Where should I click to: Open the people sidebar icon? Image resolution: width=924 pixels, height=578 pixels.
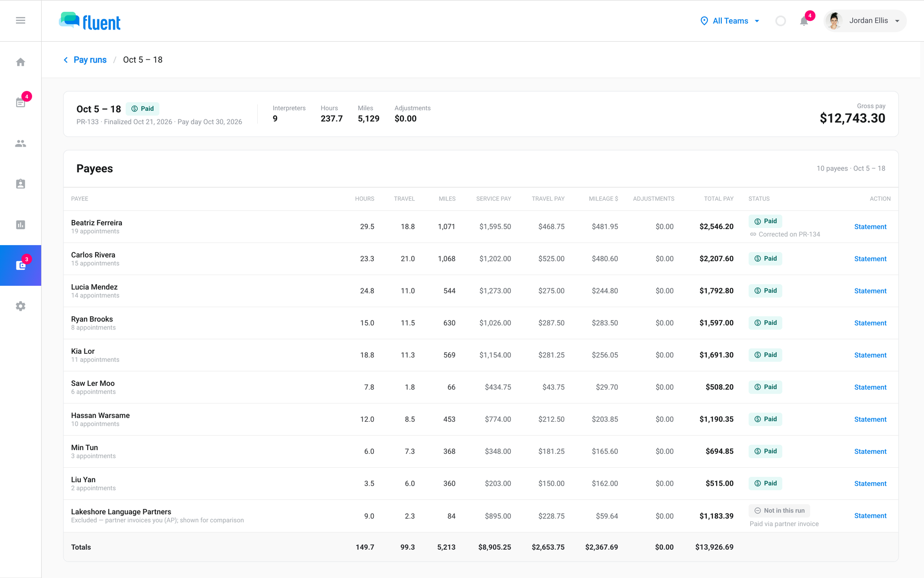click(20, 143)
